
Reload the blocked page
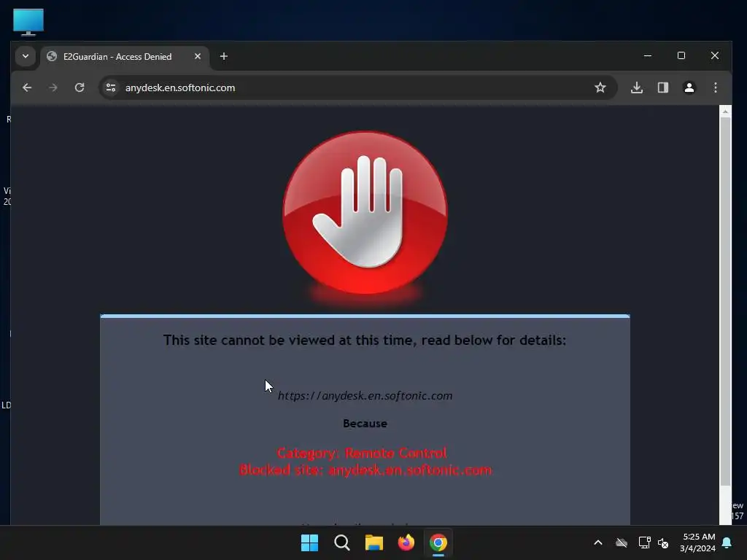pos(80,87)
